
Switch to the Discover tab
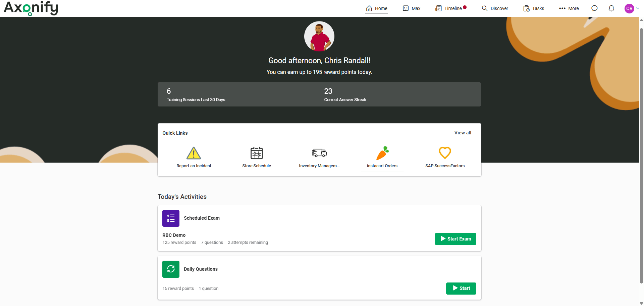pos(495,8)
